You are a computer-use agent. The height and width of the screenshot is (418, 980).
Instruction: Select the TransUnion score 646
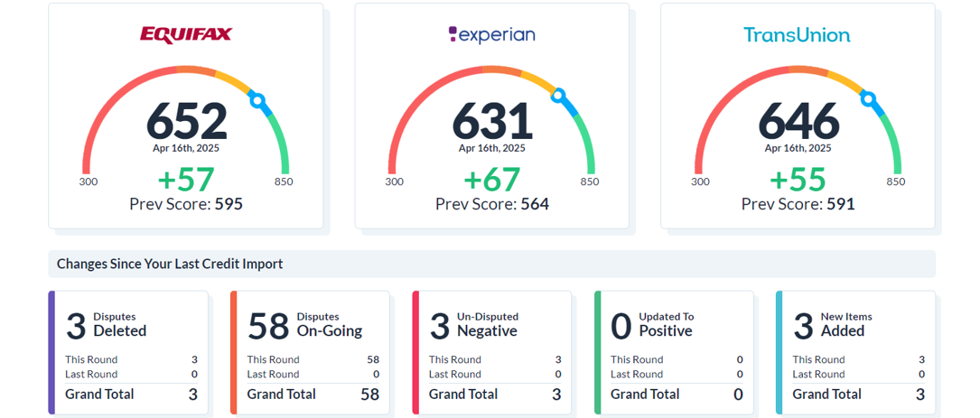pyautogui.click(x=798, y=122)
